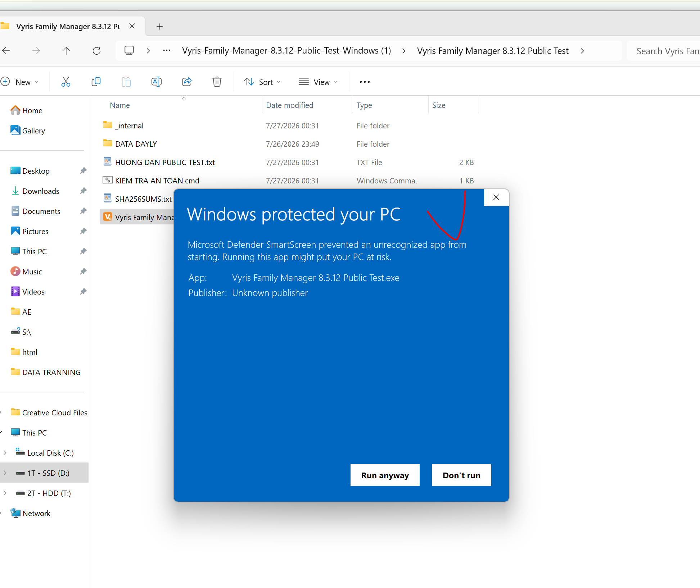Screen dimensions: 700x588
Task: Click the Forward navigation arrow
Action: (36, 51)
